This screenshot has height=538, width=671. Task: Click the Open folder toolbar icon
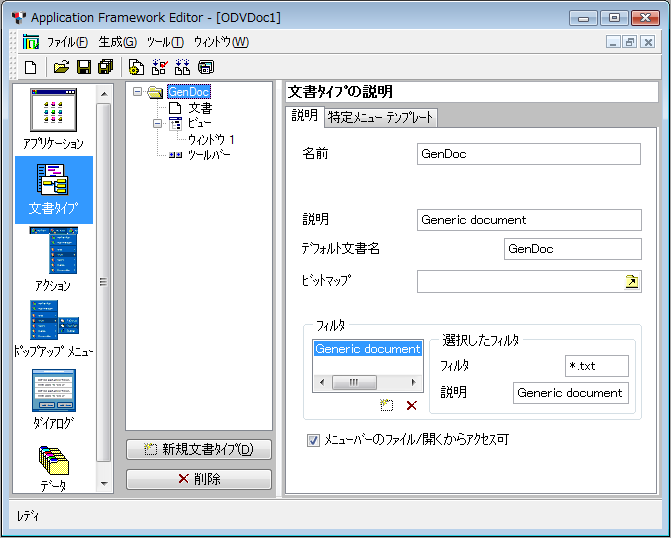(61, 67)
